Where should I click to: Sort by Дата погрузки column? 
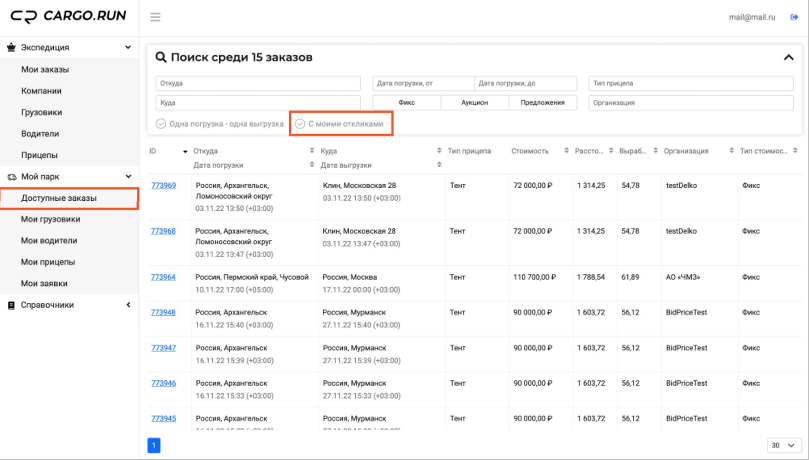[x=312, y=165]
